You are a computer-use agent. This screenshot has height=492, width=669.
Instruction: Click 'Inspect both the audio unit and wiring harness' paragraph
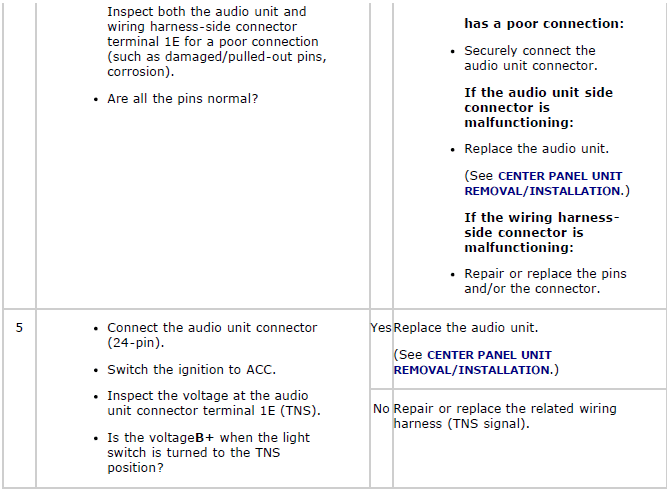[x=217, y=42]
